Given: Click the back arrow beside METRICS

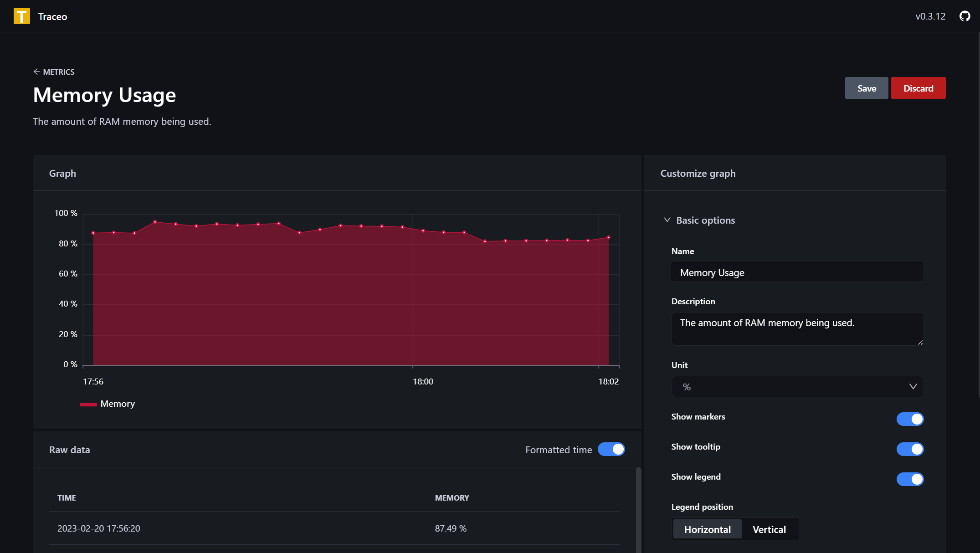Looking at the screenshot, I should pos(36,72).
